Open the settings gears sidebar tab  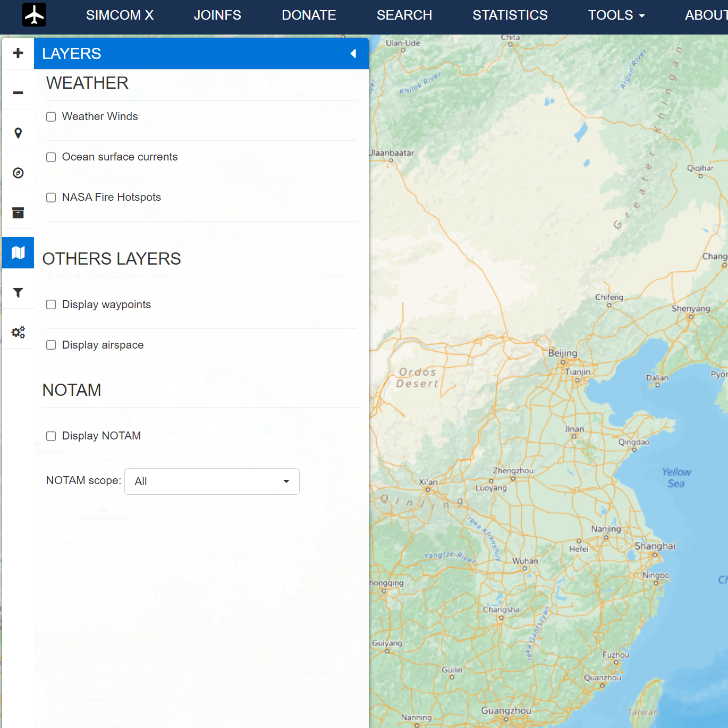[x=18, y=333]
